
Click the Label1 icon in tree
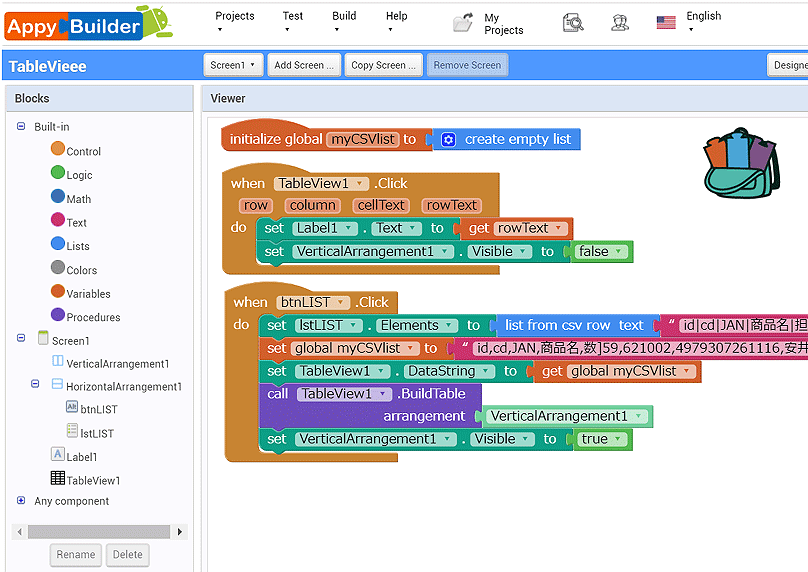(58, 454)
